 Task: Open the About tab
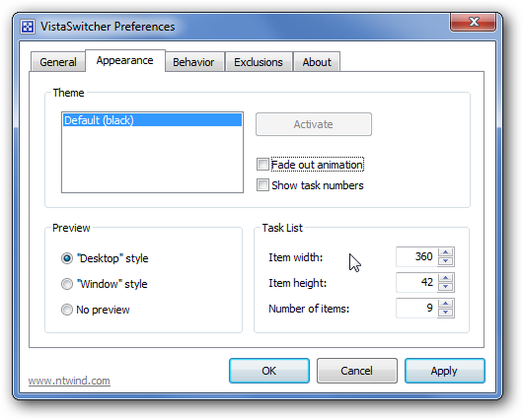[x=316, y=62]
